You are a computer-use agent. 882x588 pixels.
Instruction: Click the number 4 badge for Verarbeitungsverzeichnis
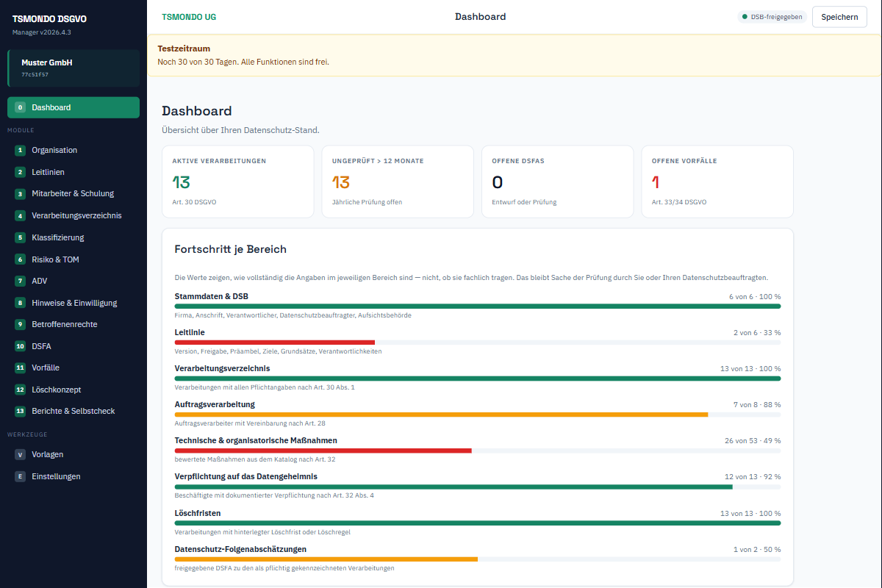pos(20,215)
